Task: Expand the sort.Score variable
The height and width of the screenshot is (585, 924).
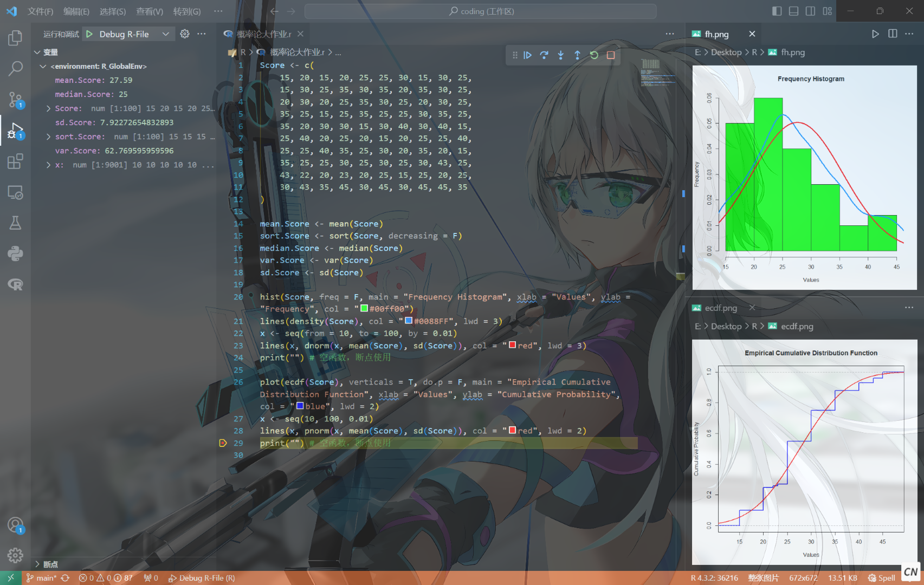Action: tap(49, 137)
